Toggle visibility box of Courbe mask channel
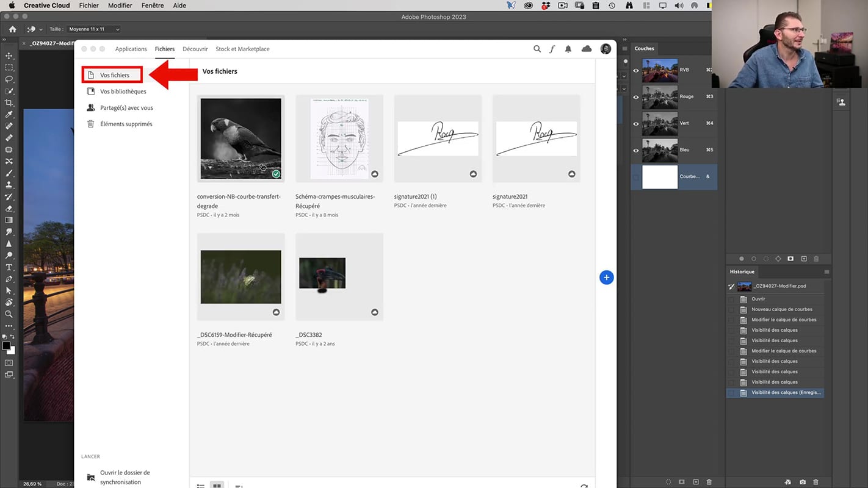 [x=636, y=177]
